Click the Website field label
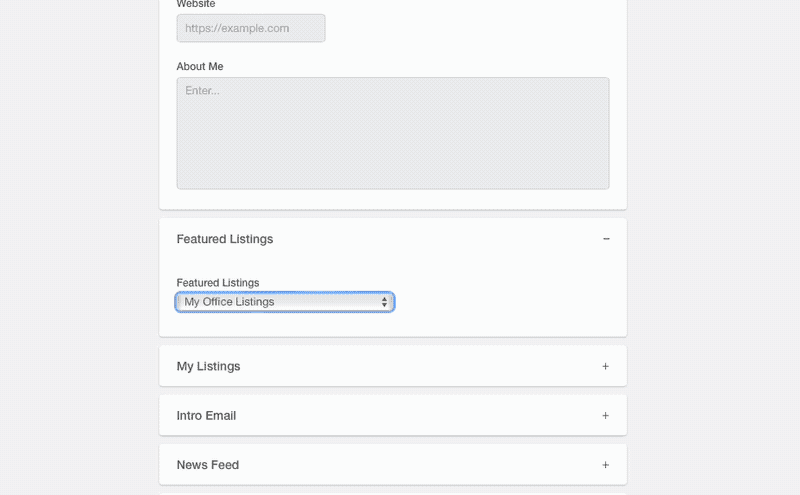This screenshot has width=800, height=495. pyautogui.click(x=196, y=5)
